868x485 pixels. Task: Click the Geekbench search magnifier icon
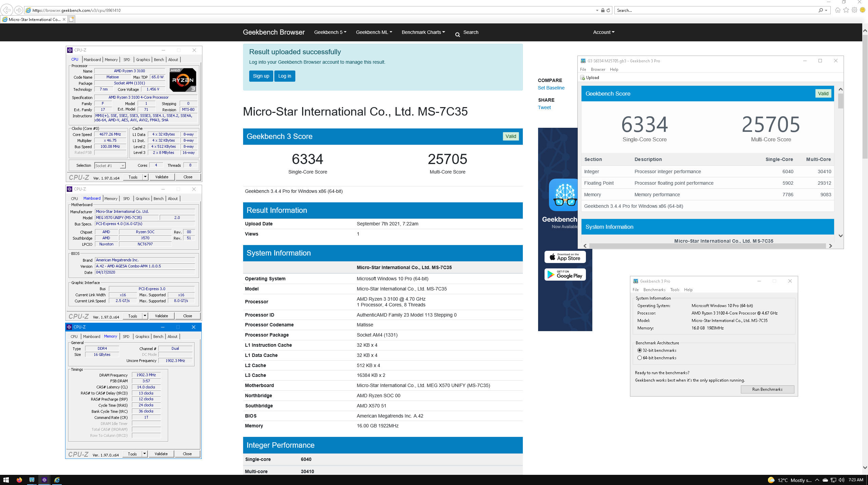[457, 34]
